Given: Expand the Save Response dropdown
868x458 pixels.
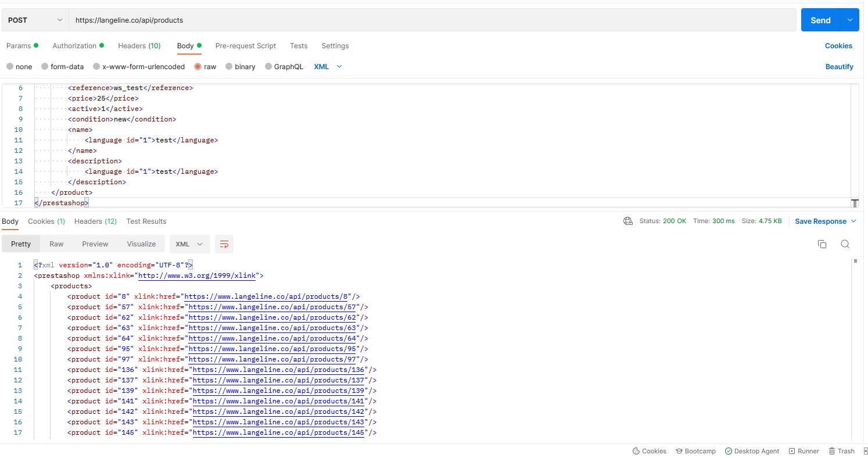Looking at the screenshot, I should click(853, 221).
